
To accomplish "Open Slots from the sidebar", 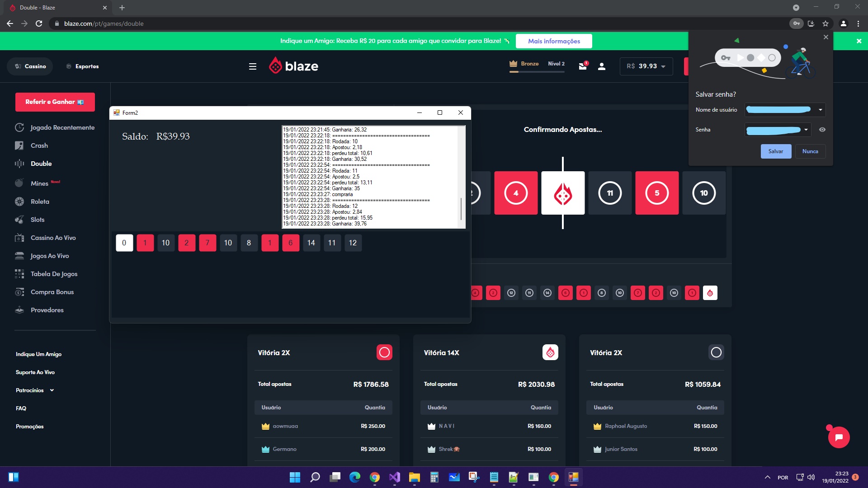I will (30, 220).
